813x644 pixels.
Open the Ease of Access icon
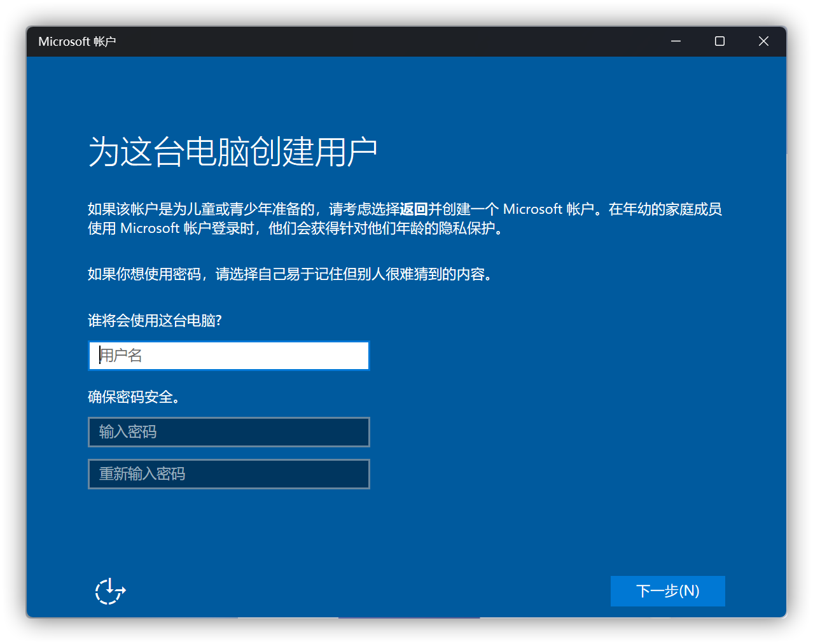[110, 591]
